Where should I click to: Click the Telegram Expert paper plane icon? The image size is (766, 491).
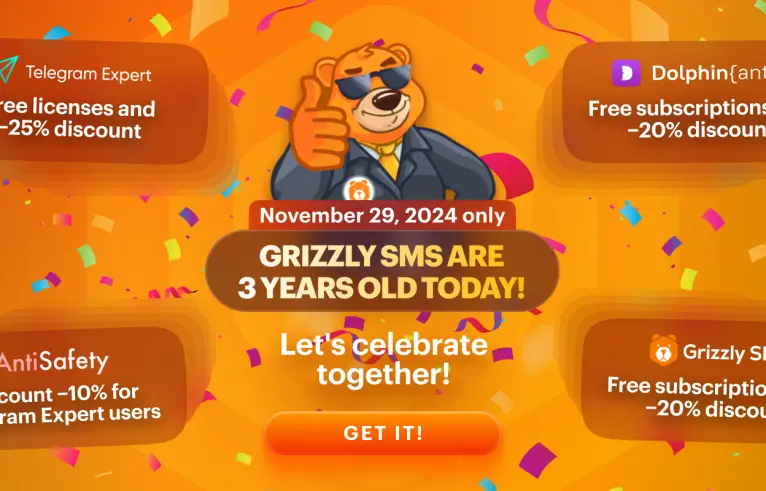[x=8, y=68]
